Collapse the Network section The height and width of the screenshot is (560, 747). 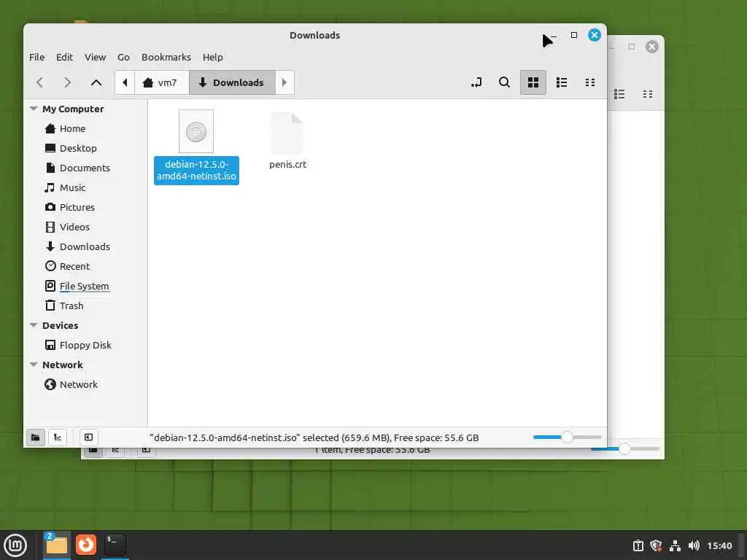tap(34, 365)
